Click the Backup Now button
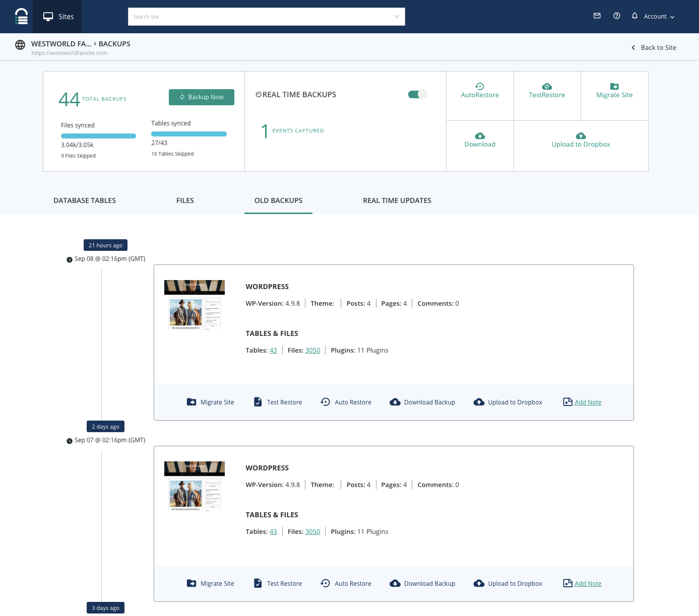The width and height of the screenshot is (699, 616). [x=202, y=97]
